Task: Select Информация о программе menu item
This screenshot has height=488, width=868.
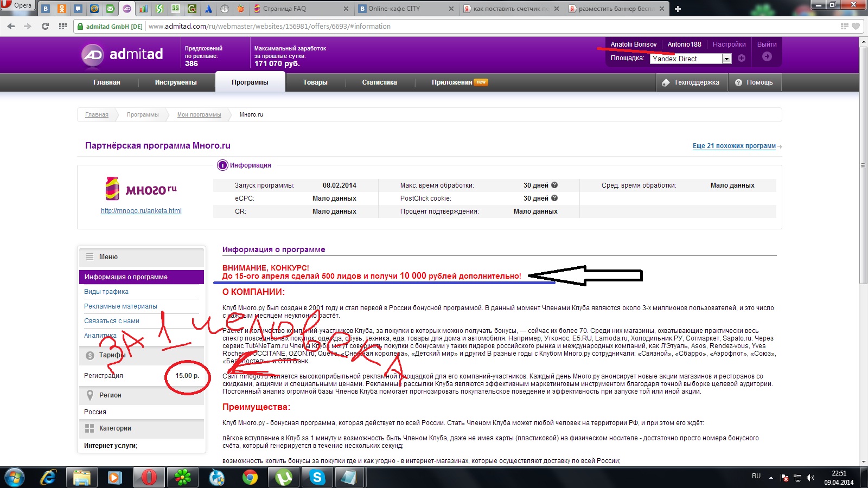Action: [142, 277]
